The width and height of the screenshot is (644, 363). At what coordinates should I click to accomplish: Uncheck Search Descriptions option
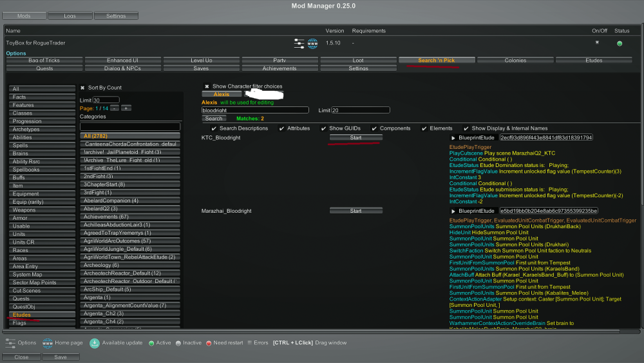pos(214,128)
